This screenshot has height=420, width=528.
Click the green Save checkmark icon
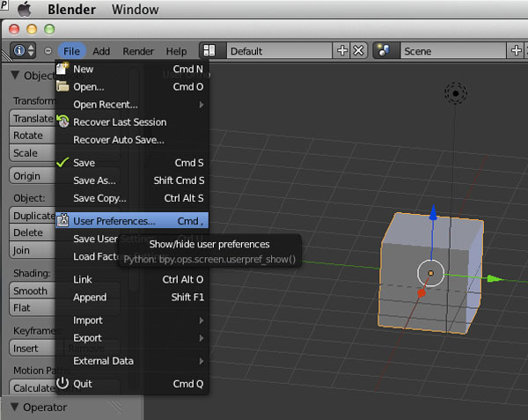(62, 162)
